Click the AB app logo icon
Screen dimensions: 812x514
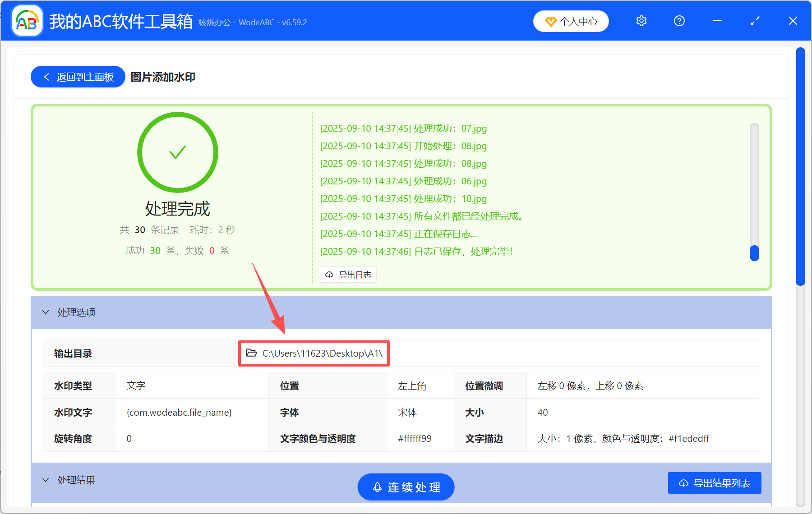tap(27, 21)
